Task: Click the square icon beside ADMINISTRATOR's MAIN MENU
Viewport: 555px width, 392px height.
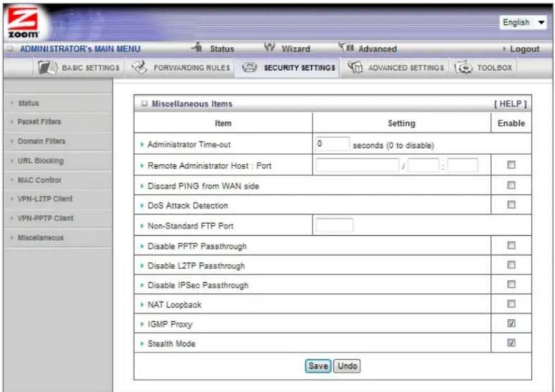Action: [x=11, y=49]
